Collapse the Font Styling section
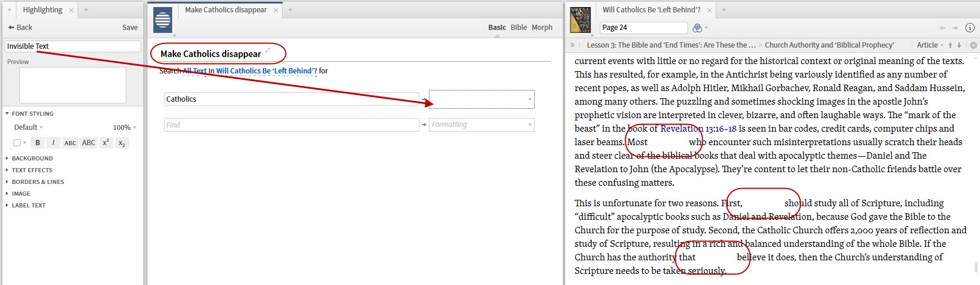980x285 pixels. click(x=29, y=114)
